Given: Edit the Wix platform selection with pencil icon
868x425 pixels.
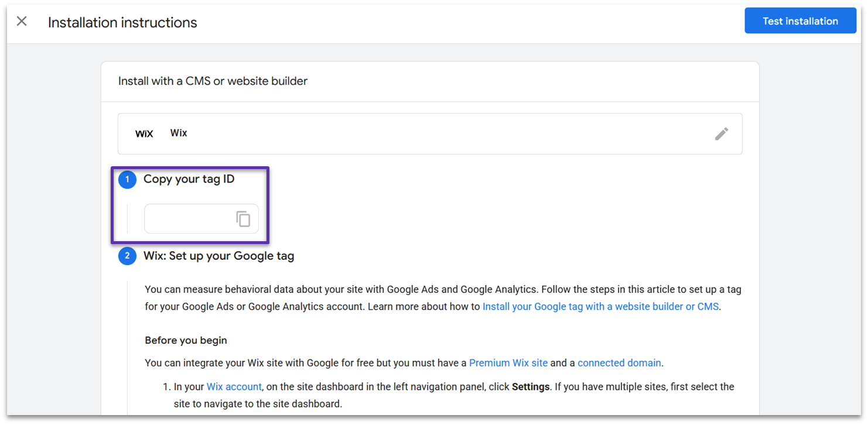Looking at the screenshot, I should pyautogui.click(x=722, y=134).
